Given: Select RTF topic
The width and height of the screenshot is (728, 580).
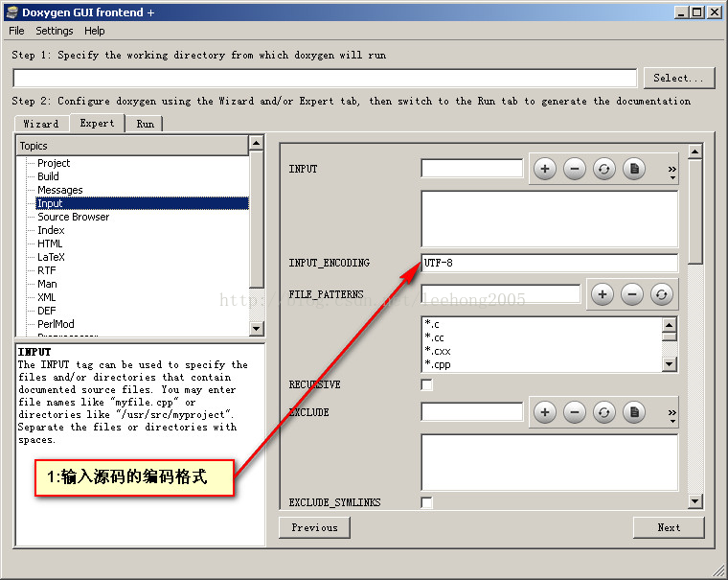Looking at the screenshot, I should pos(46,270).
